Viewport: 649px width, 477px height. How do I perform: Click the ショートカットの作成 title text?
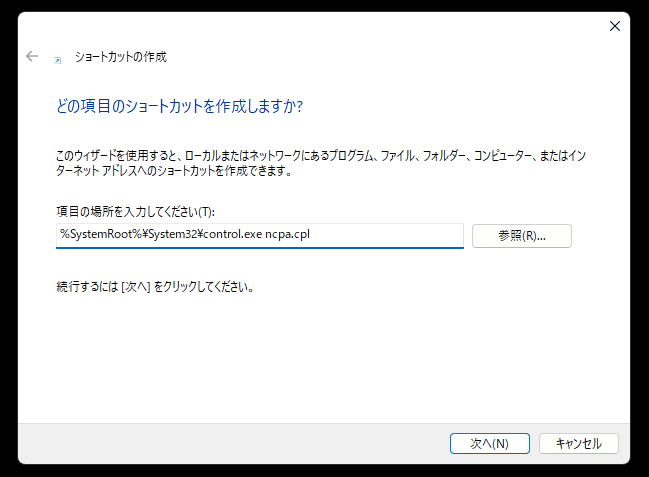coord(121,57)
